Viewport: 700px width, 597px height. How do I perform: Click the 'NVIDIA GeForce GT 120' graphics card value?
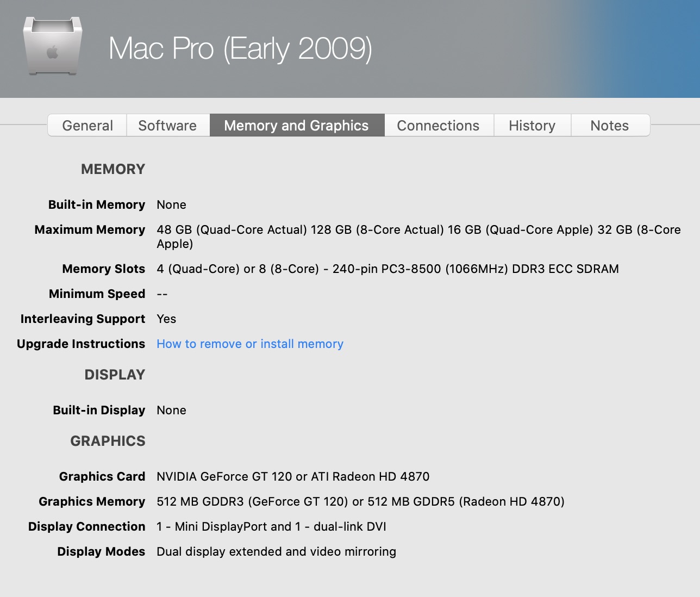coord(224,476)
